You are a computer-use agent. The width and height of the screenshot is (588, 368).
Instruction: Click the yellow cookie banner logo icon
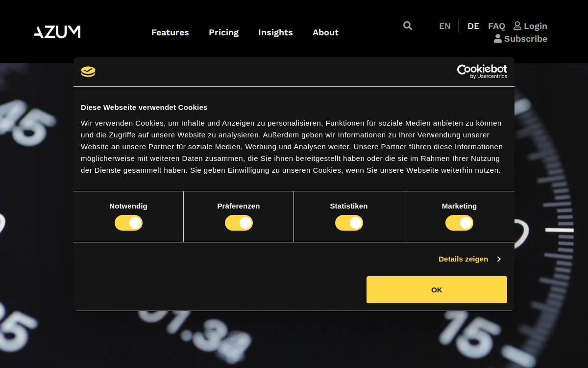88,72
